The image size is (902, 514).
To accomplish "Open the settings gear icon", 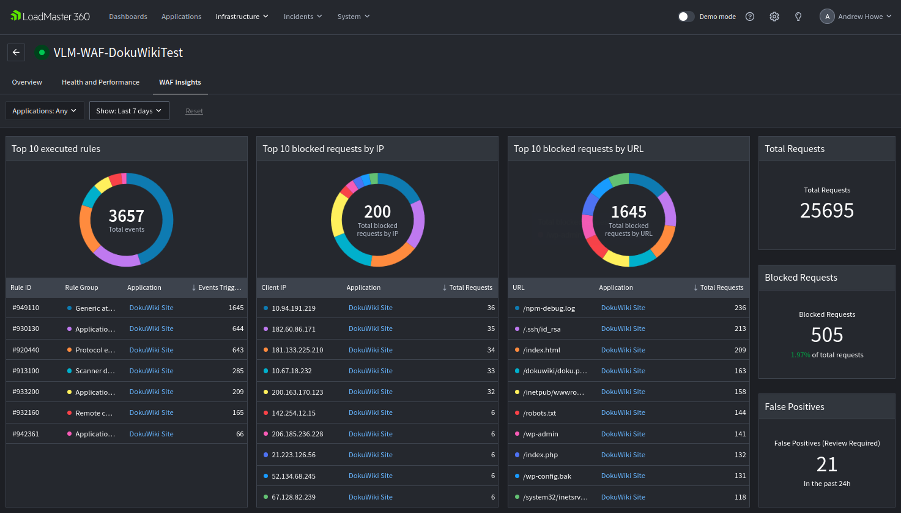I will point(774,16).
